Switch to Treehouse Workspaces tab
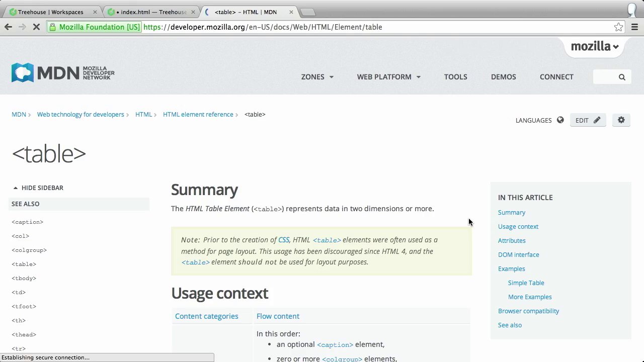The width and height of the screenshot is (644, 362). click(x=50, y=12)
